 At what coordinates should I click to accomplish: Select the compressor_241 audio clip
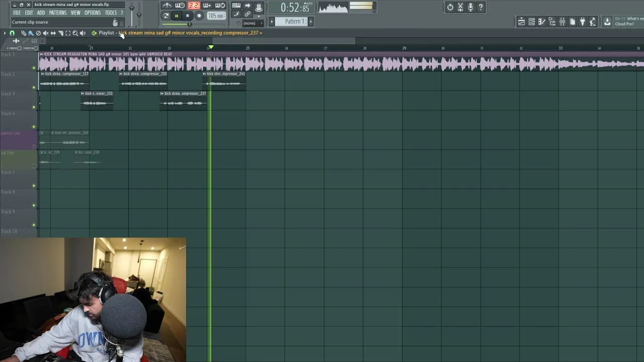pos(224,80)
